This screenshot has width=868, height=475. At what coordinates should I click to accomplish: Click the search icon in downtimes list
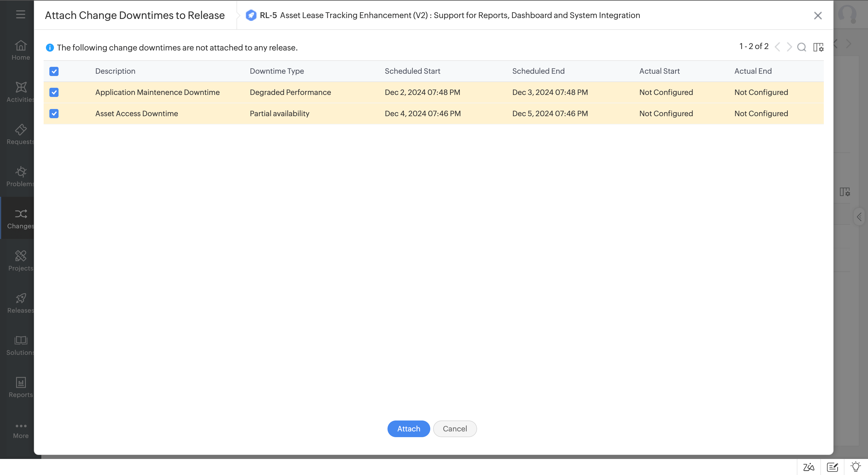(x=801, y=47)
